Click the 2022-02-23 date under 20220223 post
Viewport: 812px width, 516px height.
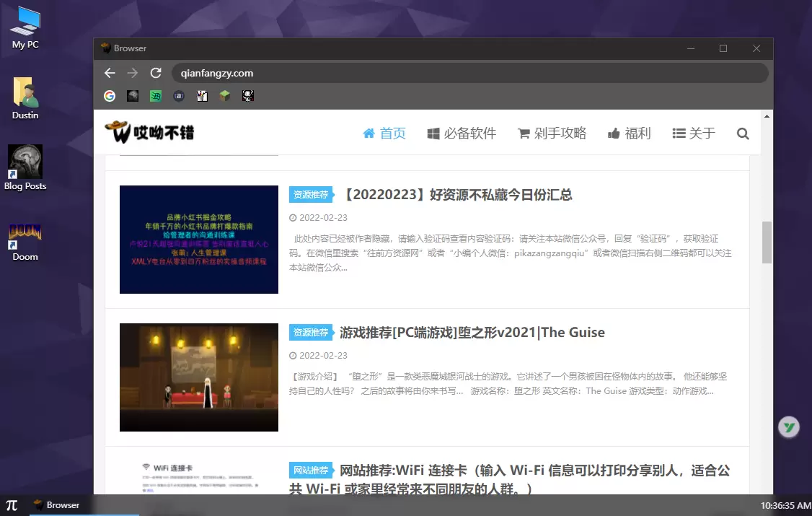(x=319, y=218)
